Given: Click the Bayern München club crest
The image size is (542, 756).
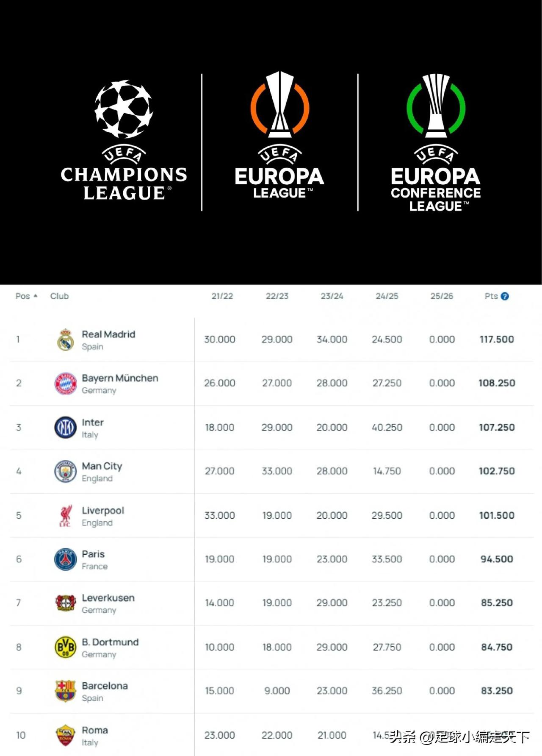Looking at the screenshot, I should point(66,384).
